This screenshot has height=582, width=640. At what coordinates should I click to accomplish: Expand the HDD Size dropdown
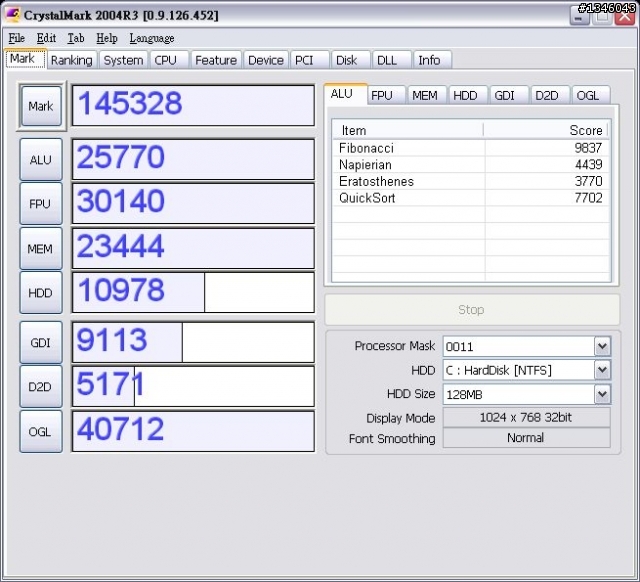click(x=602, y=394)
